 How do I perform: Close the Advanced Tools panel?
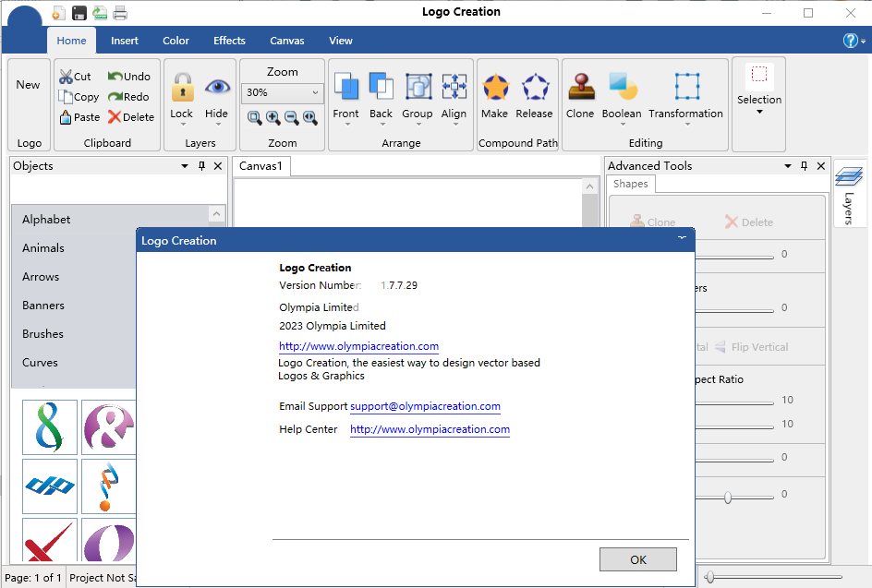(821, 165)
